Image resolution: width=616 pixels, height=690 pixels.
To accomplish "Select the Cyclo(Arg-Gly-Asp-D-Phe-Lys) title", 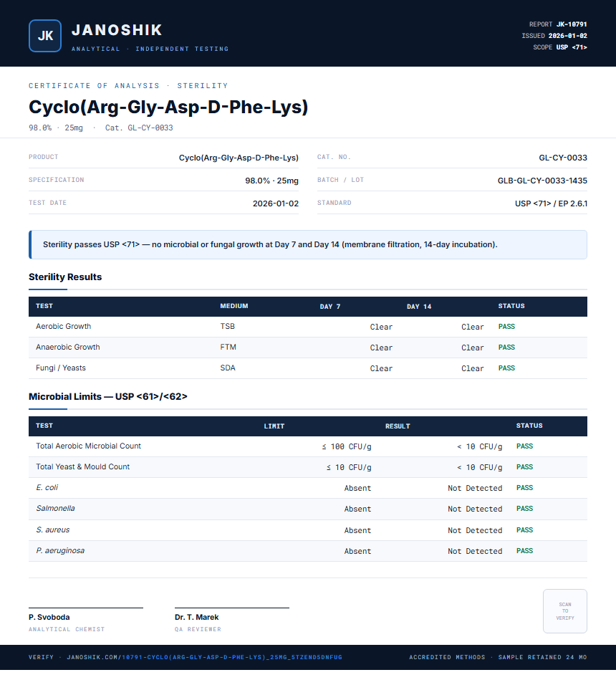I will 168,107.
